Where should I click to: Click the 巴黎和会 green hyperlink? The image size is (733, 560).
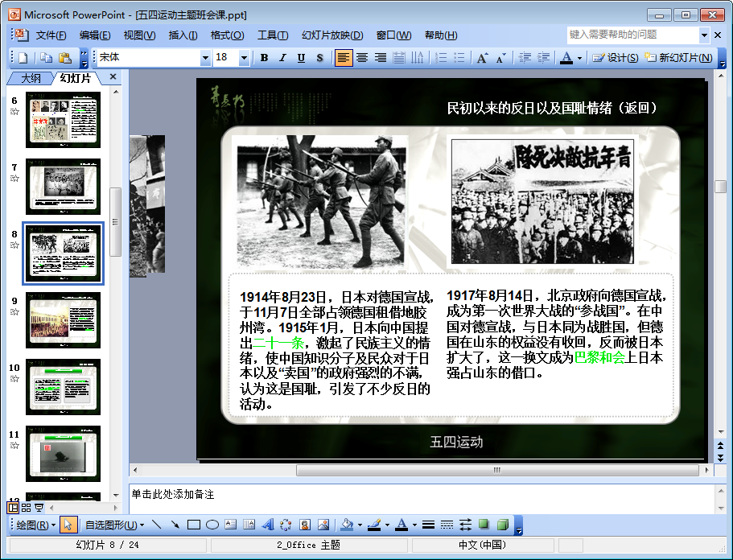click(599, 357)
